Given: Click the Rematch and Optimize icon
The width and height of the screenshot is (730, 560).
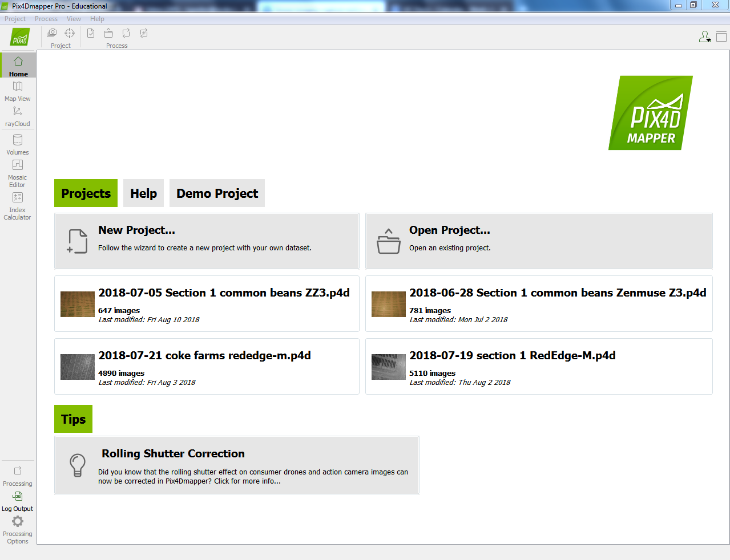Looking at the screenshot, I should click(x=144, y=33).
